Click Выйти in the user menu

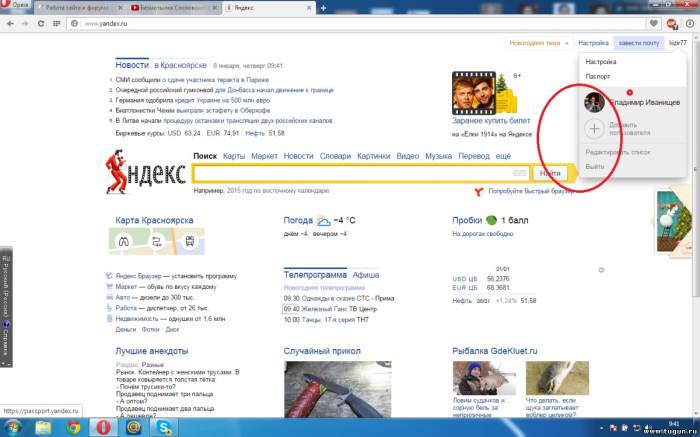tap(595, 166)
